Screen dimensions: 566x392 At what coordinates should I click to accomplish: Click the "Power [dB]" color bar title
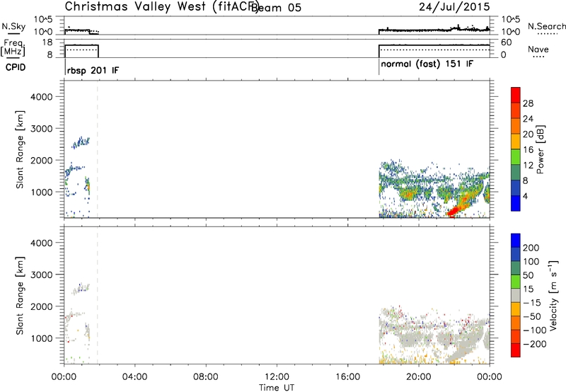[x=541, y=149]
